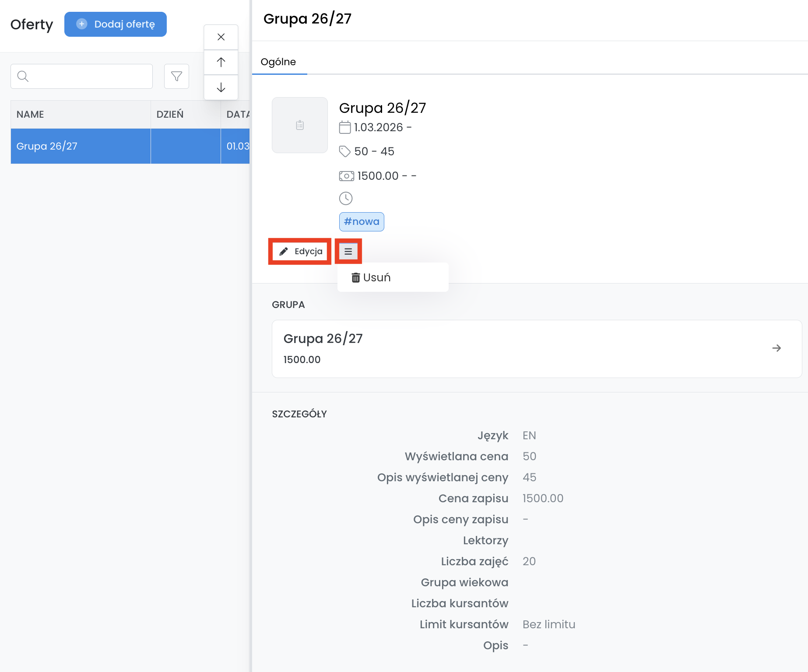Image resolution: width=808 pixels, height=672 pixels.
Task: Focus the offers search field
Action: (x=82, y=77)
